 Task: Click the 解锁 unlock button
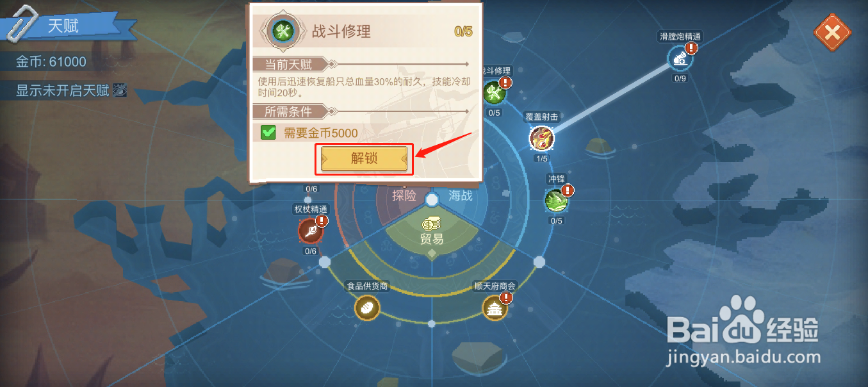(x=364, y=158)
